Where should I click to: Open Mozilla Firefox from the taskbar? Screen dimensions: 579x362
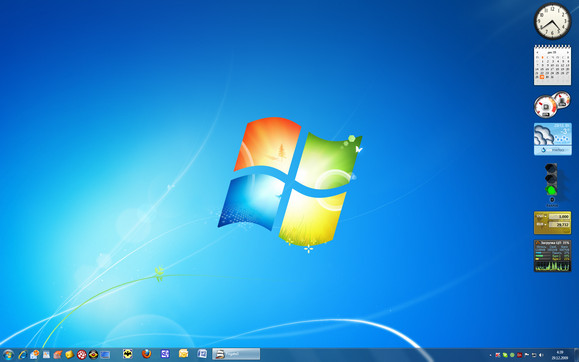pyautogui.click(x=147, y=354)
